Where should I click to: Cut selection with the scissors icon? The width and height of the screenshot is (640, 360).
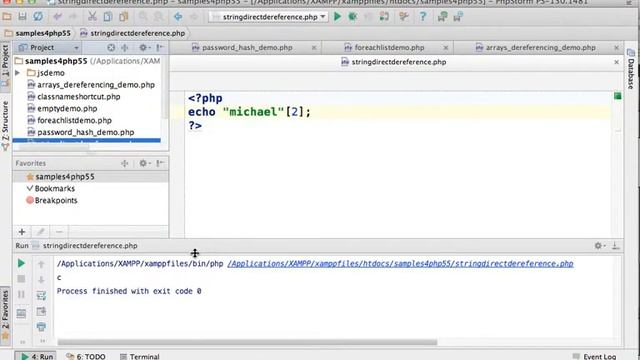coord(93,17)
